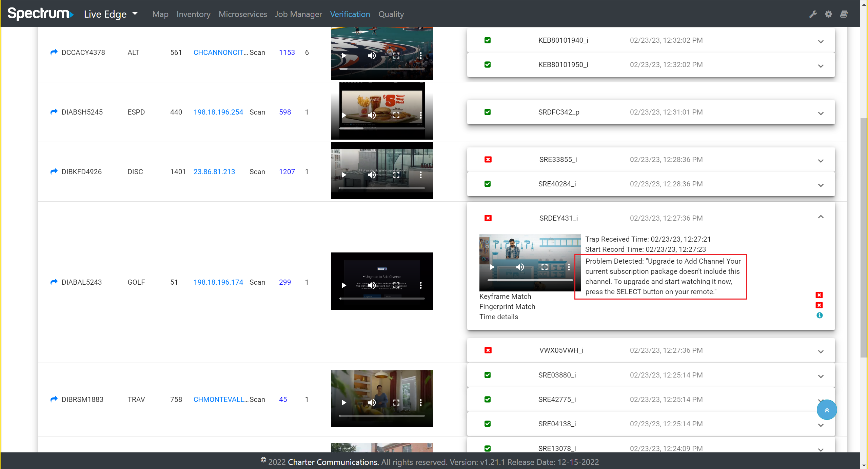Open settings gear icon in navbar
The image size is (868, 469).
pyautogui.click(x=828, y=14)
